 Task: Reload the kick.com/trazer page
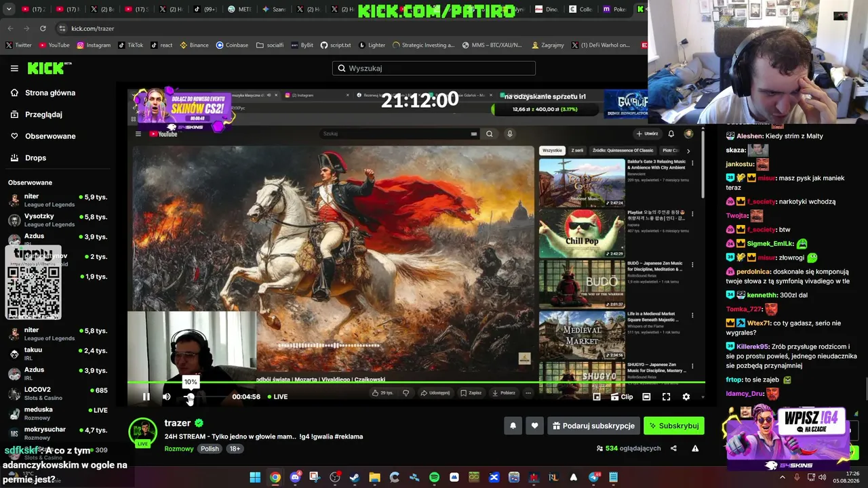click(43, 28)
